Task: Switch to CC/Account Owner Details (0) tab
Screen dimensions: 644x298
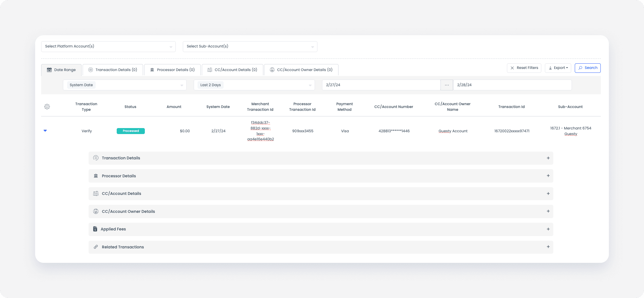Action: 301,70
